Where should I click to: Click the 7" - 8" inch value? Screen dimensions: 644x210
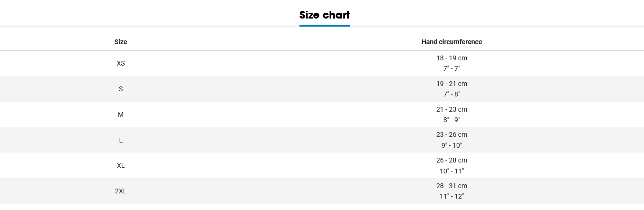(452, 94)
